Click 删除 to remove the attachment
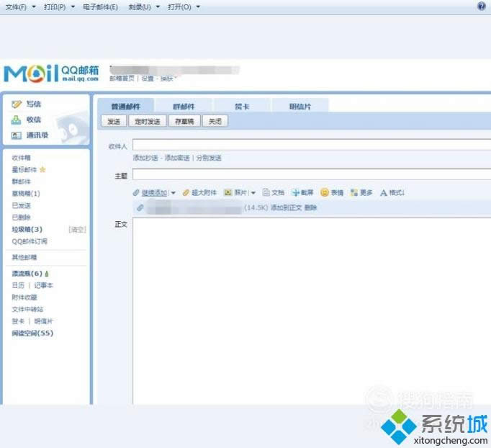The image size is (491, 448). (310, 207)
